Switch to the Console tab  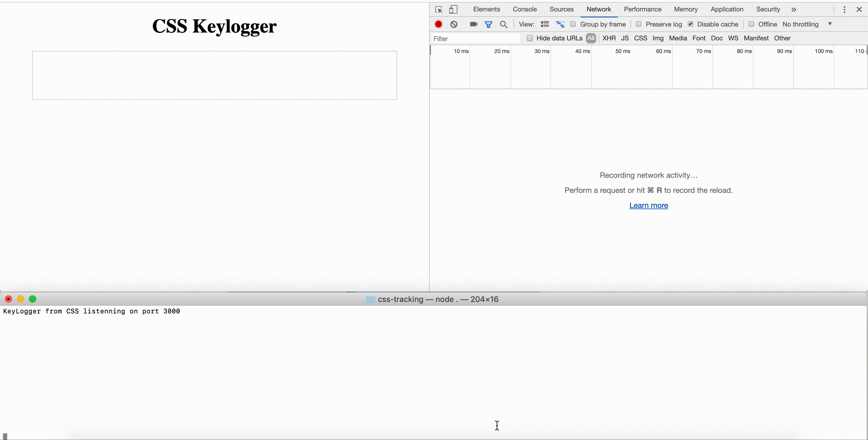[x=525, y=9]
